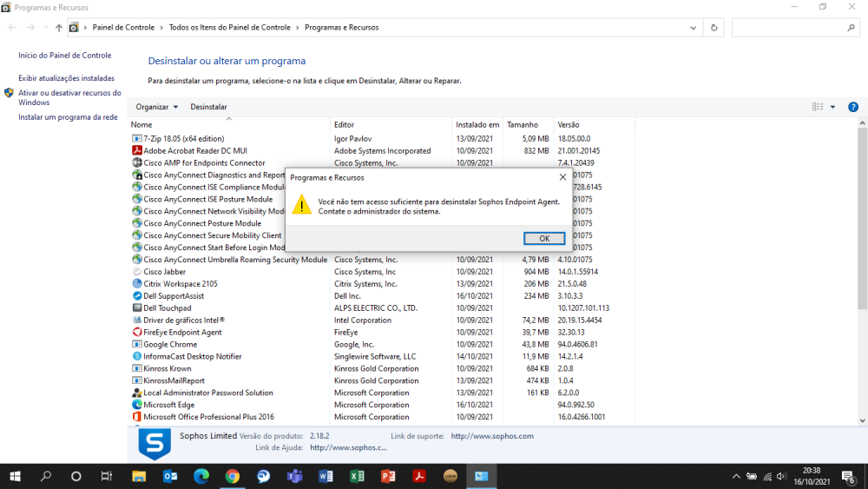Click the up arrow navigation button
Image resolution: width=868 pixels, height=489 pixels.
click(x=59, y=28)
